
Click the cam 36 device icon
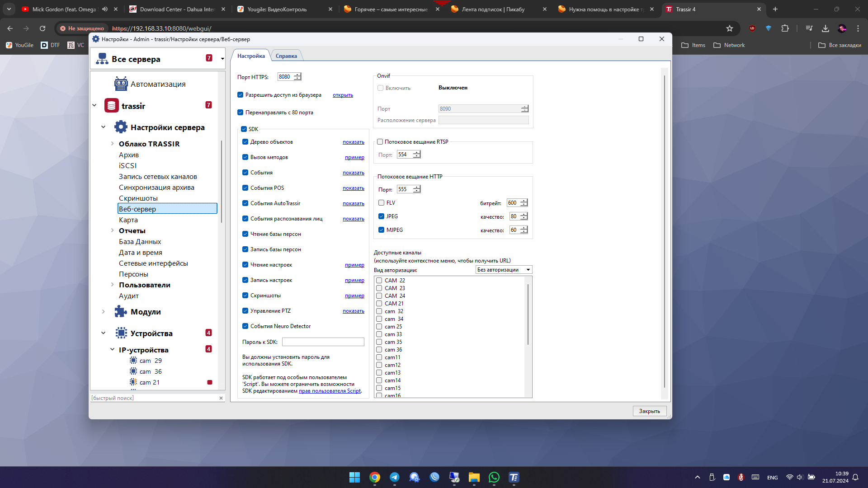pyautogui.click(x=133, y=371)
